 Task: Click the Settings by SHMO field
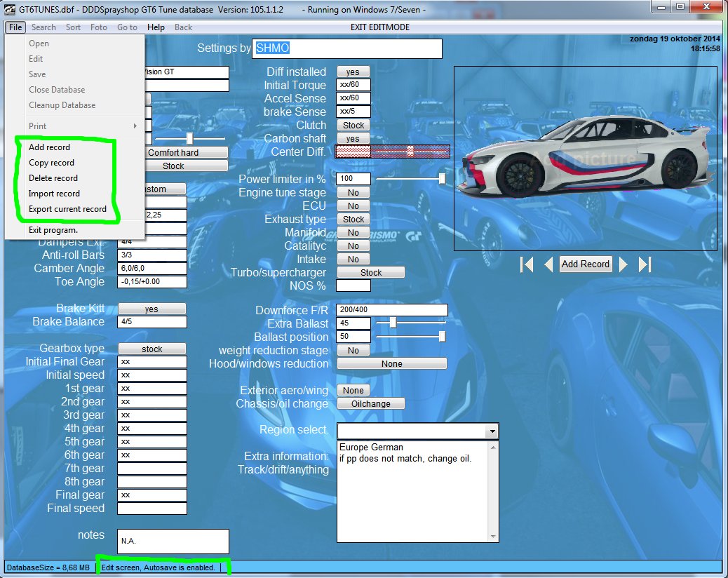[x=347, y=48]
